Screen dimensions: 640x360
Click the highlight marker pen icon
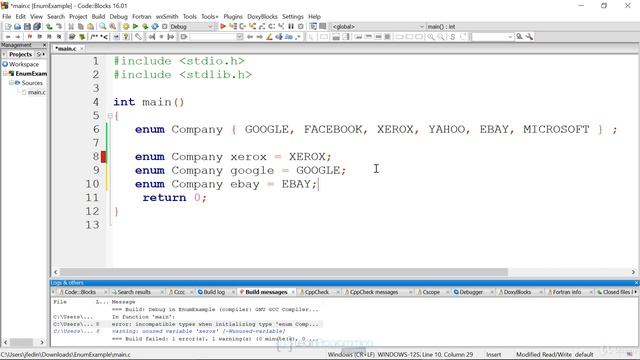269,37
